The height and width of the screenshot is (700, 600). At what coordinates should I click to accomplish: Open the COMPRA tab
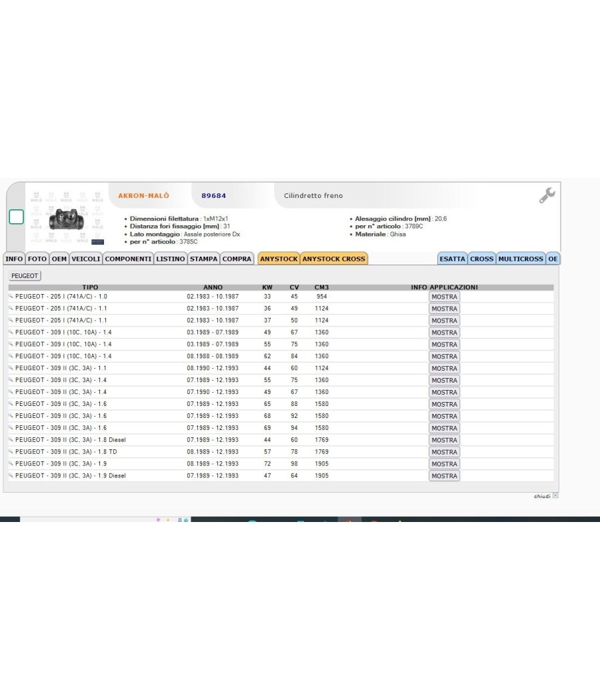tap(237, 259)
